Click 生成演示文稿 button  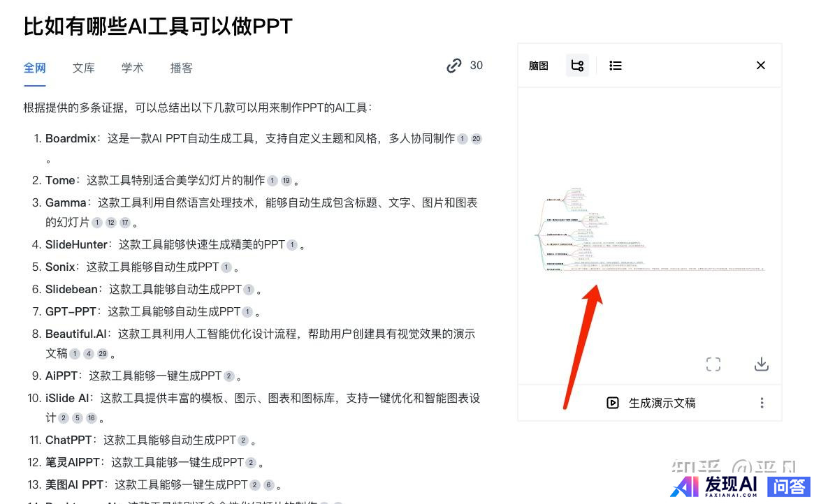(651, 403)
